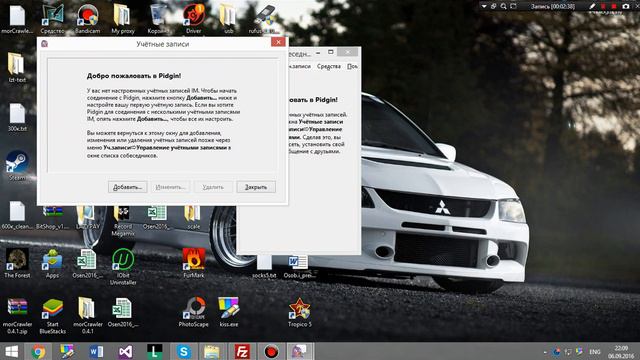This screenshot has height=360, width=640.
Task: Open Средства menu in Pidgin buddy list
Action: (329, 66)
